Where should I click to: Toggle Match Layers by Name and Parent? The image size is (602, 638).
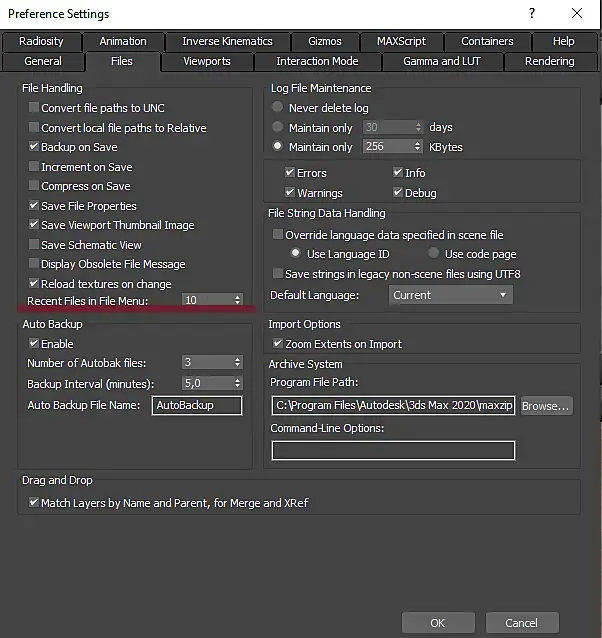point(34,503)
